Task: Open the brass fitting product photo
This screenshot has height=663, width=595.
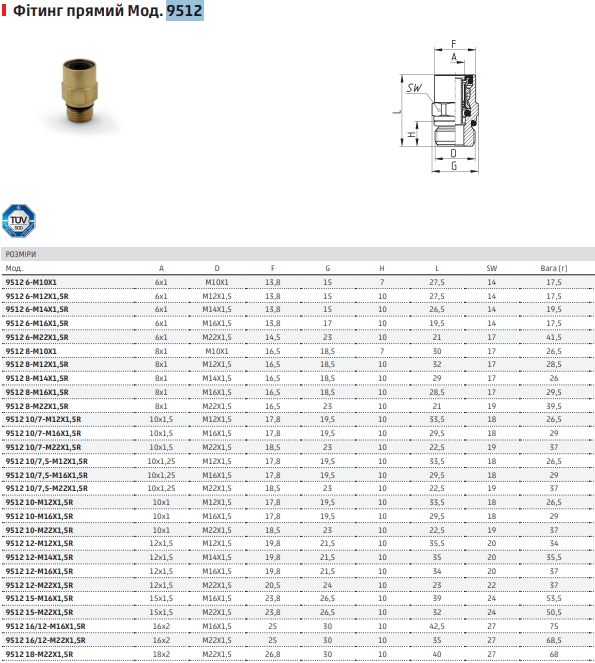Action: pos(80,91)
